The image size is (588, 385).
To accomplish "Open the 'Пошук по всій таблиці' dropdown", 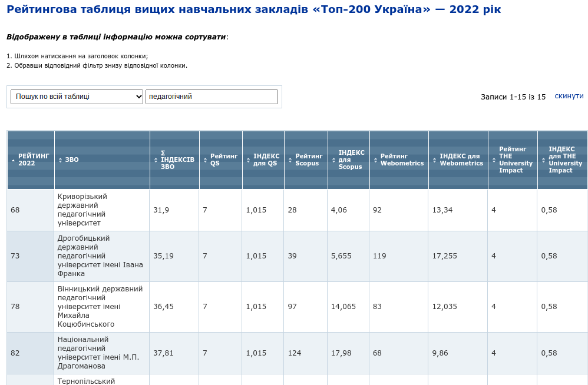I will [77, 97].
